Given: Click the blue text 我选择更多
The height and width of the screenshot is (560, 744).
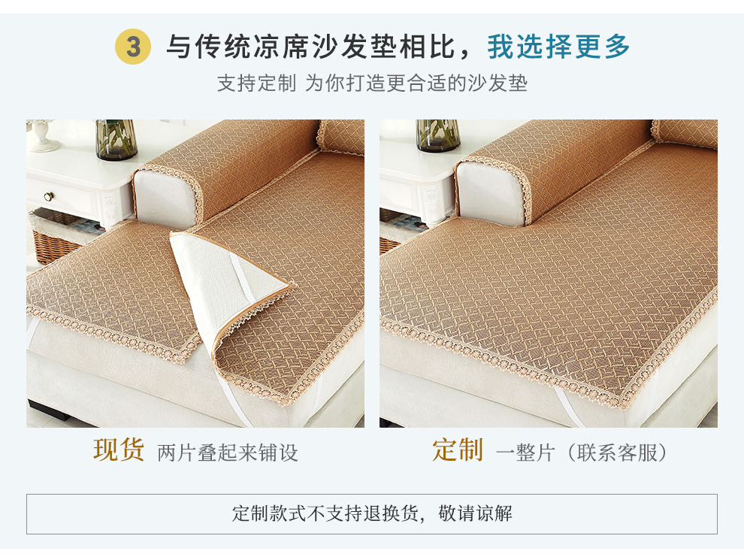Looking at the screenshot, I should coord(558,47).
